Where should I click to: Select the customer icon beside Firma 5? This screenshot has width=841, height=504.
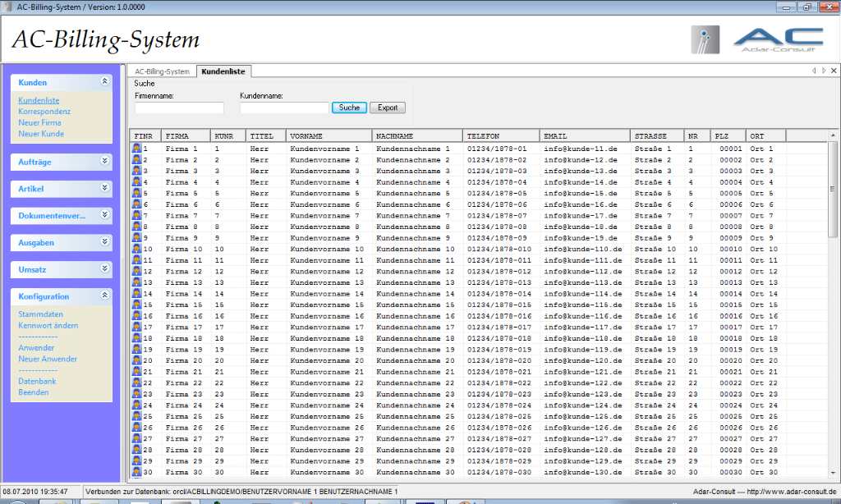click(137, 193)
